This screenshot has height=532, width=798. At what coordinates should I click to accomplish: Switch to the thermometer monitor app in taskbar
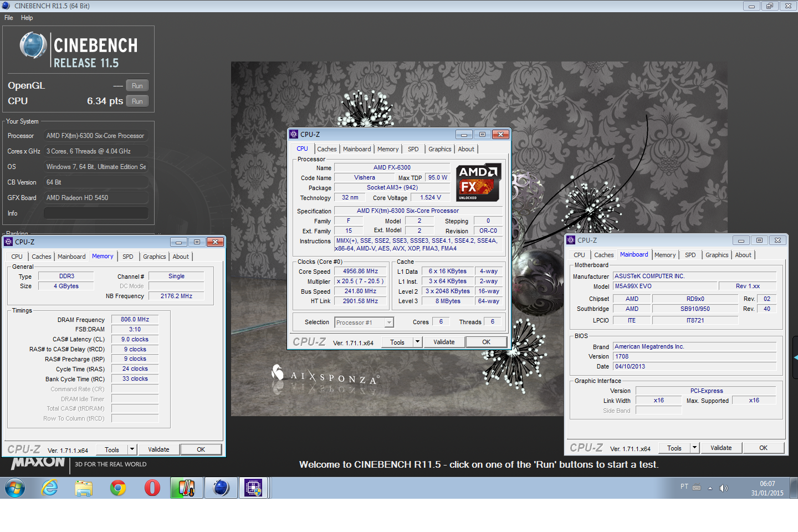186,488
